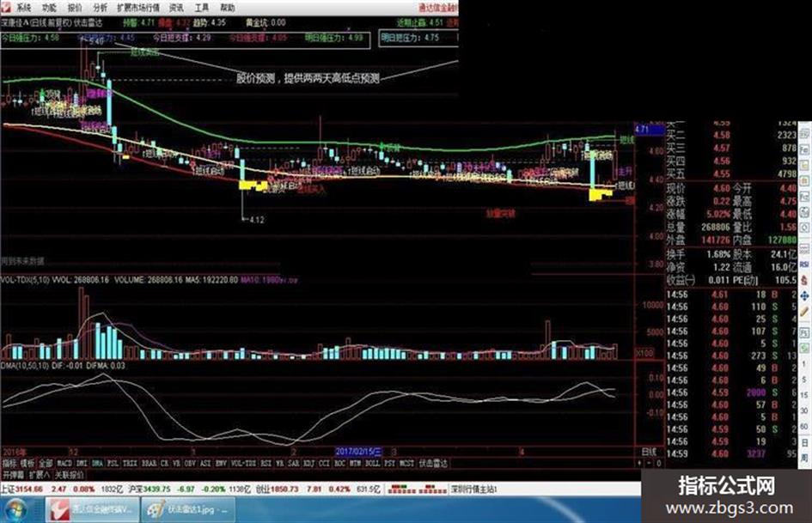Viewport: 812px width, 523px height.
Task: Click the 日线 period label below the chart
Action: click(649, 452)
